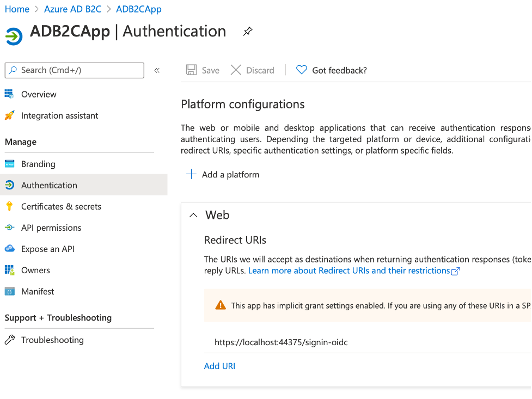
Task: Click the Save disk icon
Action: click(191, 70)
